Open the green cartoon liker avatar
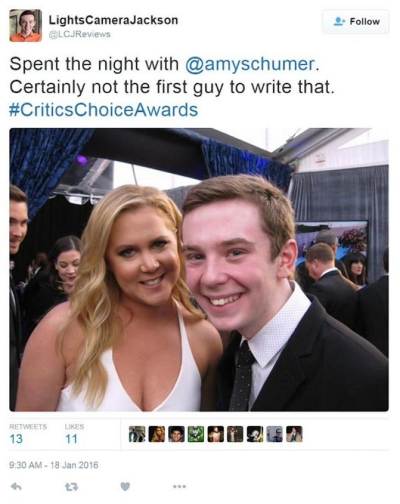The image size is (400, 504). click(x=196, y=434)
